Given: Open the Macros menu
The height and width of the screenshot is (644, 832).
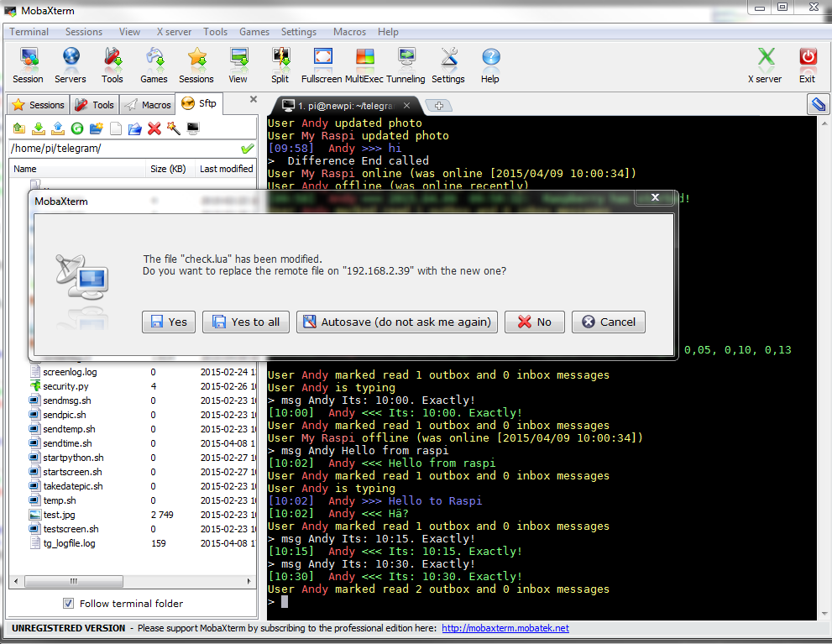Looking at the screenshot, I should tap(349, 32).
